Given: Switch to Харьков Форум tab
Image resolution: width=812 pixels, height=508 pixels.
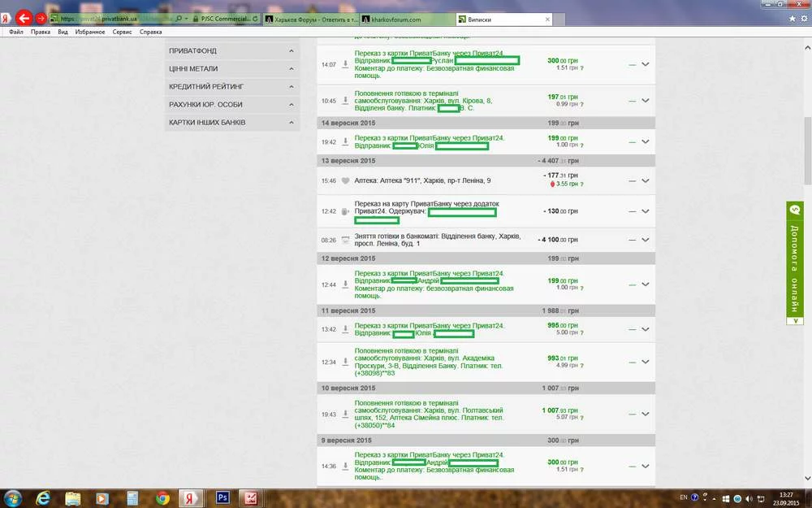Looking at the screenshot, I should (311, 20).
